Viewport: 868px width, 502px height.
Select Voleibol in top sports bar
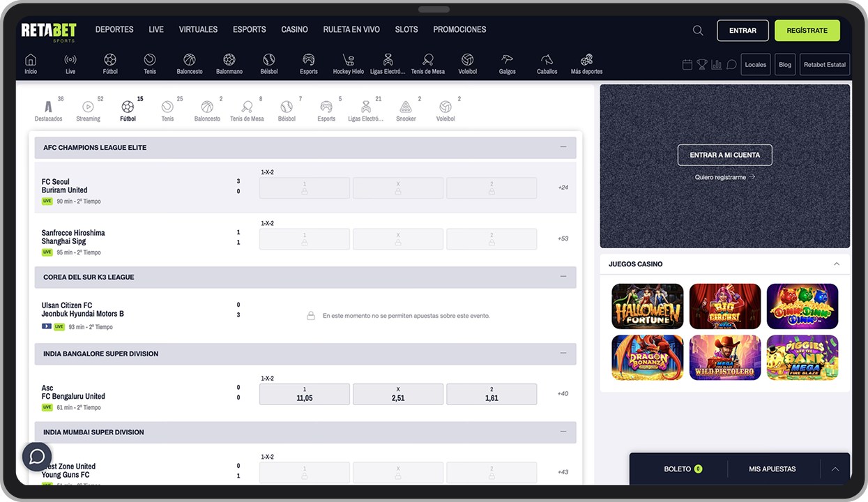point(468,64)
